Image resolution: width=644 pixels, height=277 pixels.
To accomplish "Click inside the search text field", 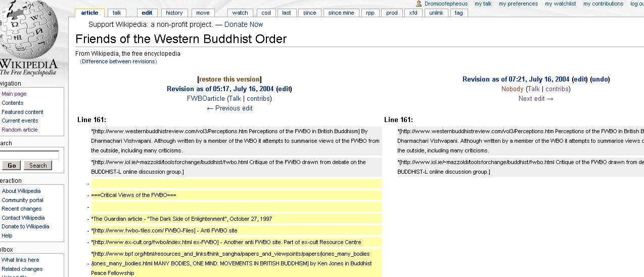I will point(29,155).
